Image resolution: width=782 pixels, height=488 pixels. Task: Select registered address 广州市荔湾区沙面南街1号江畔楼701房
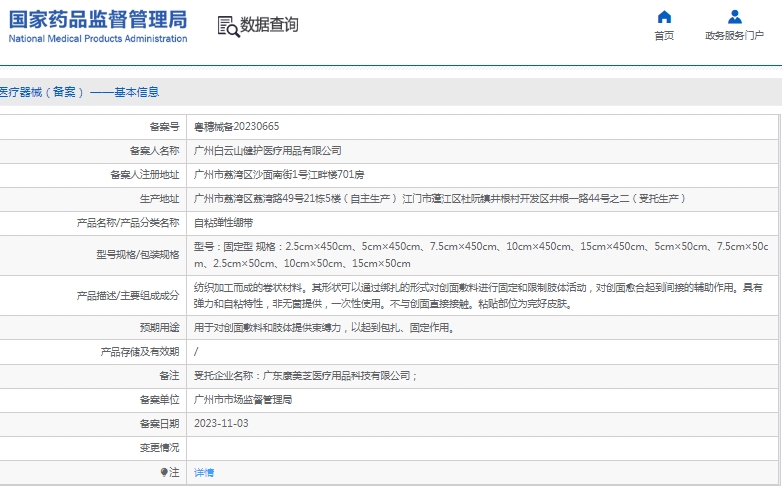[x=279, y=175]
